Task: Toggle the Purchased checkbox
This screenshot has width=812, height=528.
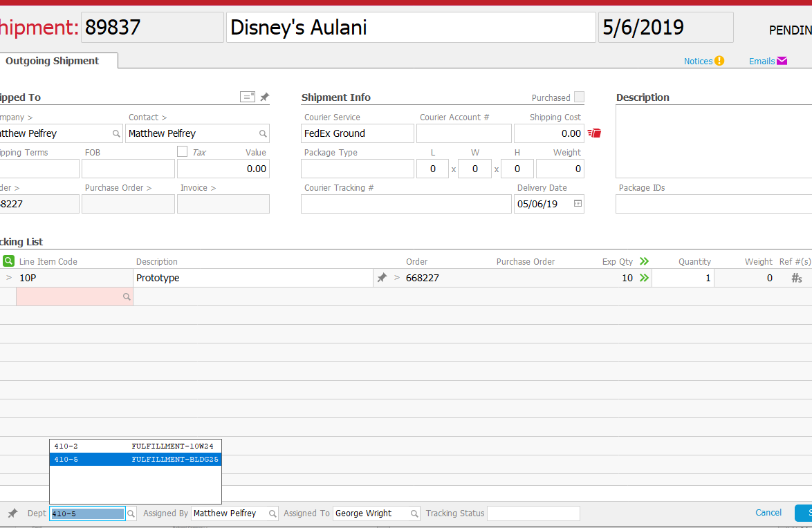Action: pos(579,97)
